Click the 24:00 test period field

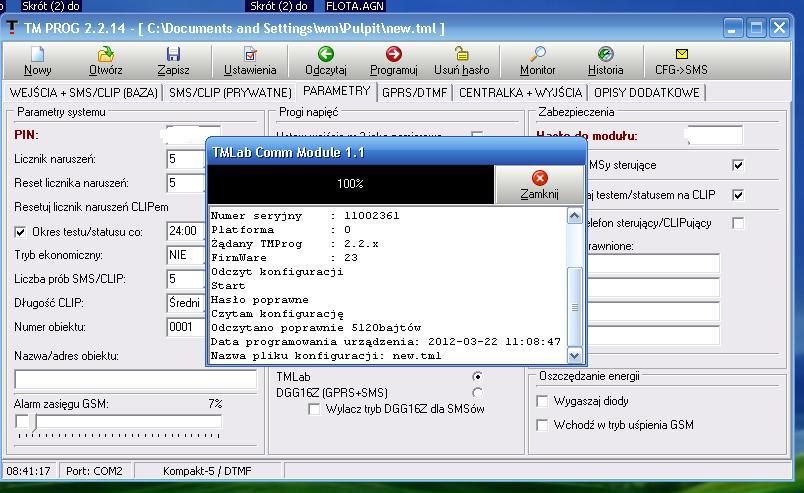186,231
